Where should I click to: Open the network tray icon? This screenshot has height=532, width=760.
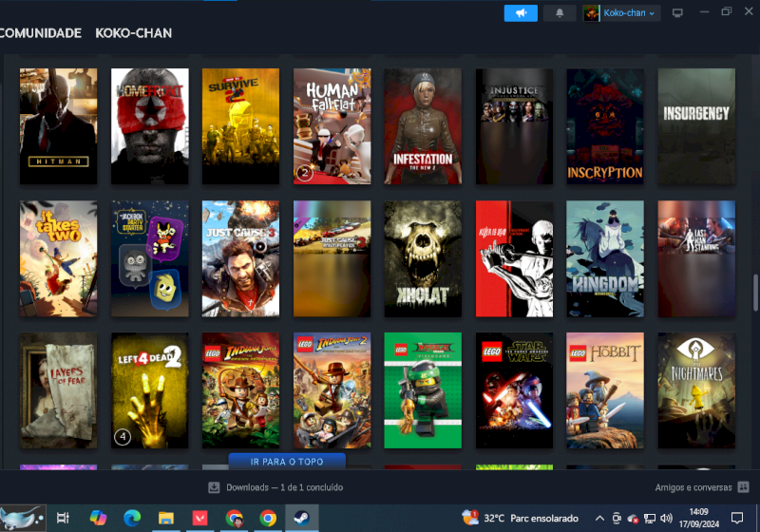point(650,519)
